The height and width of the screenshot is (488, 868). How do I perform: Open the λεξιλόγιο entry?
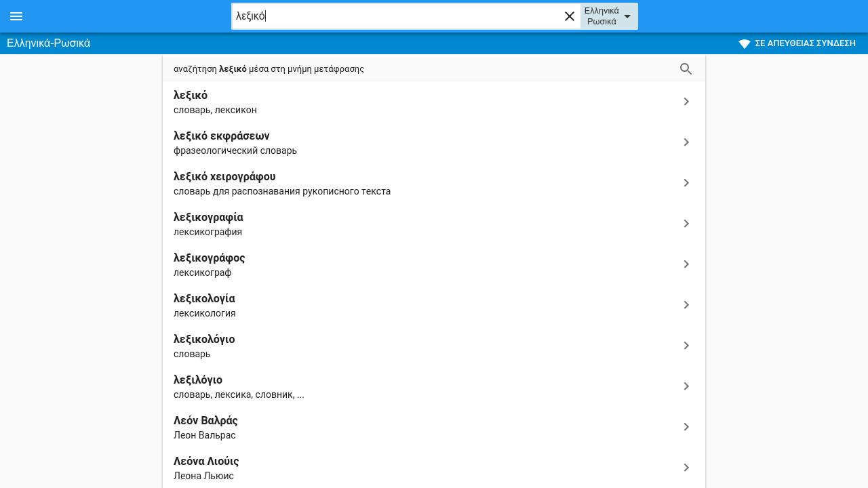point(434,386)
